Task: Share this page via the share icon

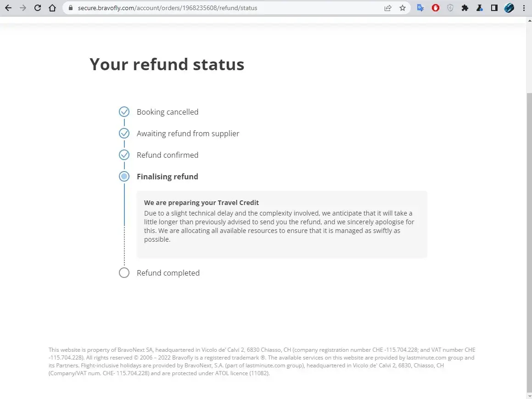Action: tap(388, 8)
